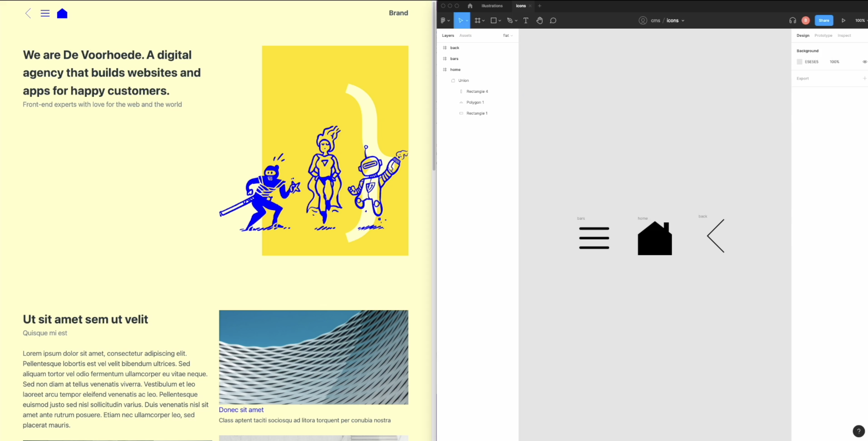Screen dimensions: 868x441
Task: Click the audio headphones icon in the toolbar
Action: point(793,20)
